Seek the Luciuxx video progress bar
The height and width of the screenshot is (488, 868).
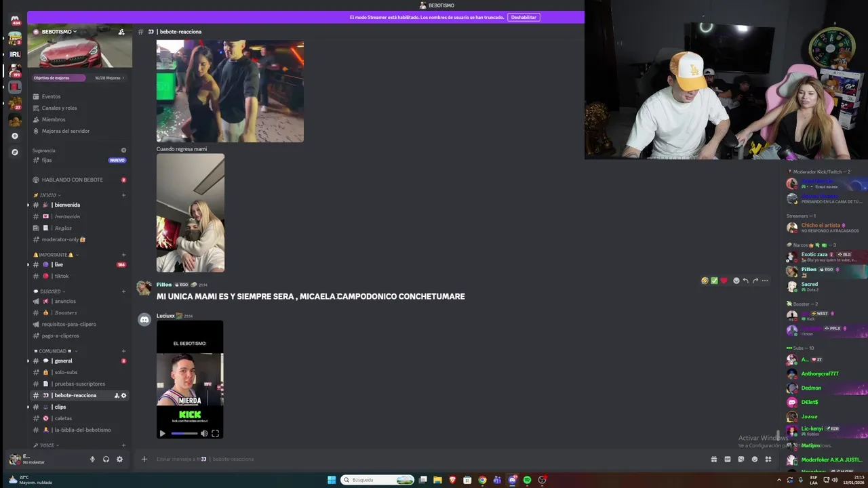[184, 433]
